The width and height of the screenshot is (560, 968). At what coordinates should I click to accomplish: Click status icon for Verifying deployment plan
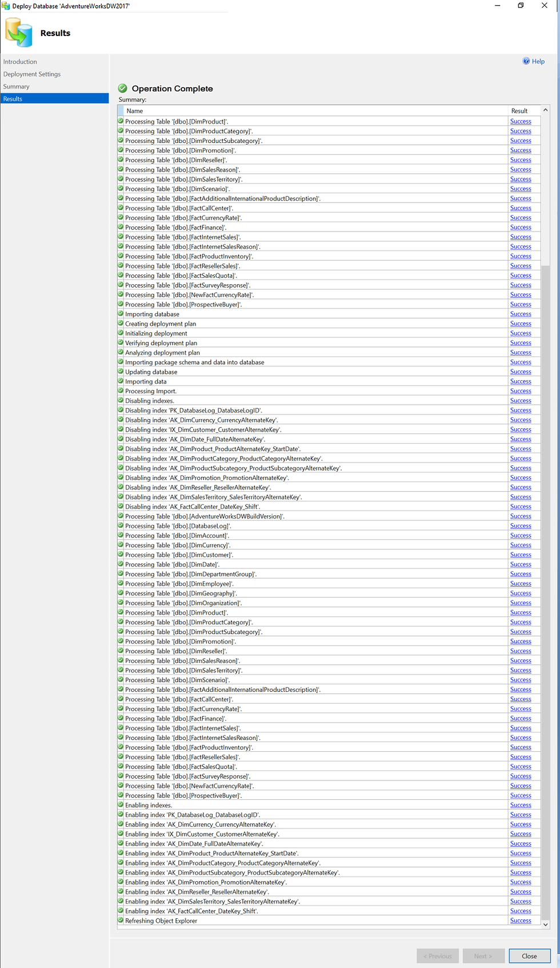pos(121,342)
